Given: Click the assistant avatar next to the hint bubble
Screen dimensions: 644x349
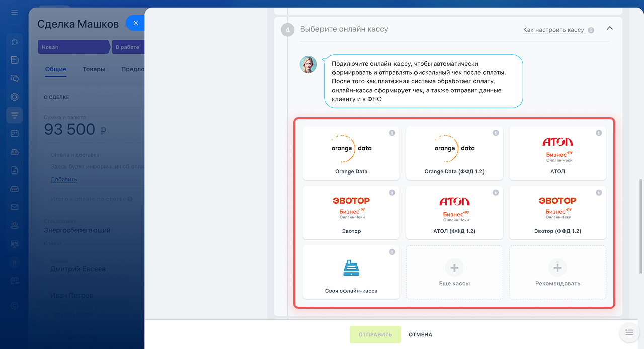Looking at the screenshot, I should [308, 65].
